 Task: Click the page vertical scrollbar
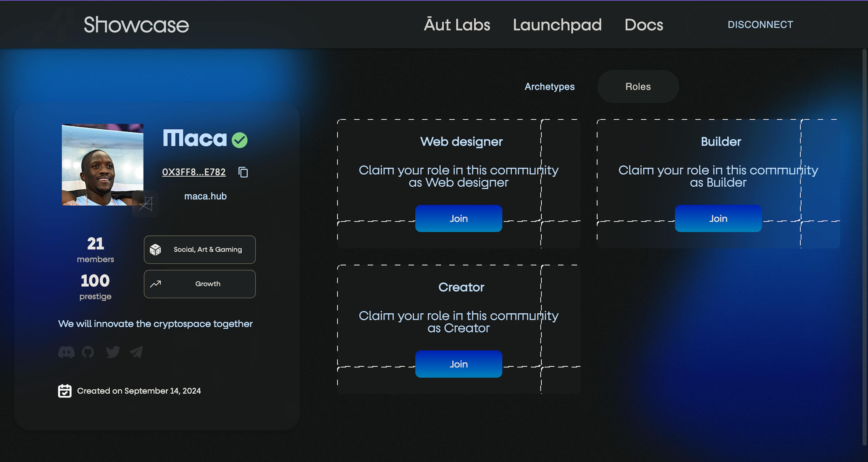pyautogui.click(x=865, y=247)
